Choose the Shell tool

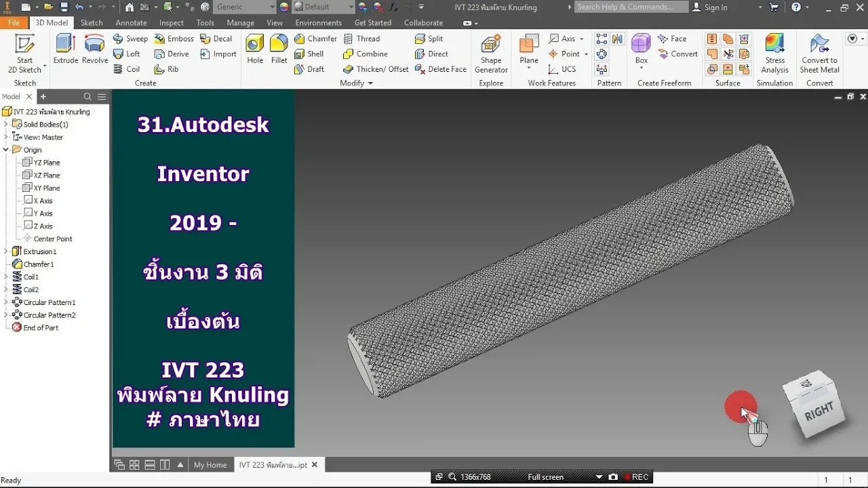[x=309, y=54]
